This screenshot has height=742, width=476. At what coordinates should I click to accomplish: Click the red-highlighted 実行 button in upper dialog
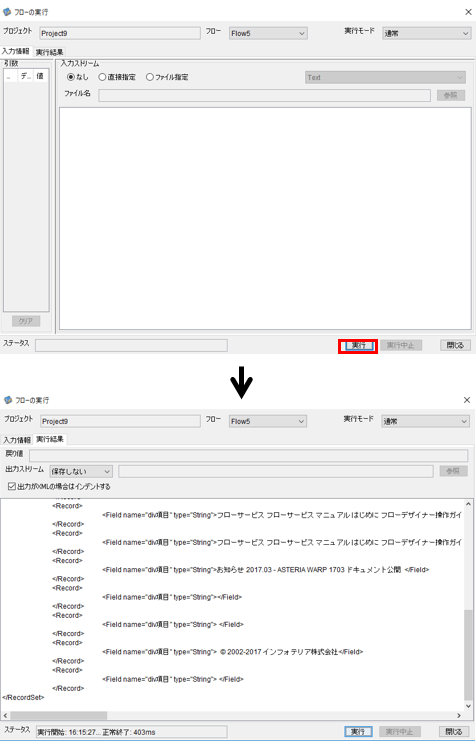point(358,345)
